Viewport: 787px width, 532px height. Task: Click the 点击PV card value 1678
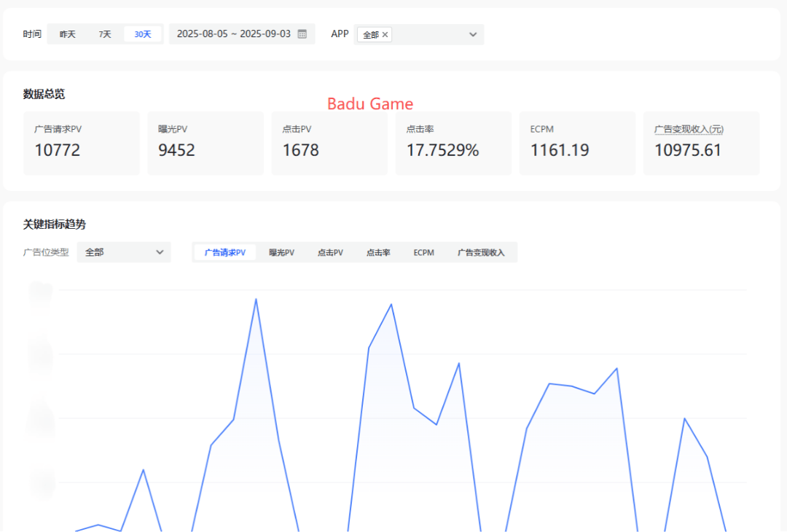tap(301, 150)
